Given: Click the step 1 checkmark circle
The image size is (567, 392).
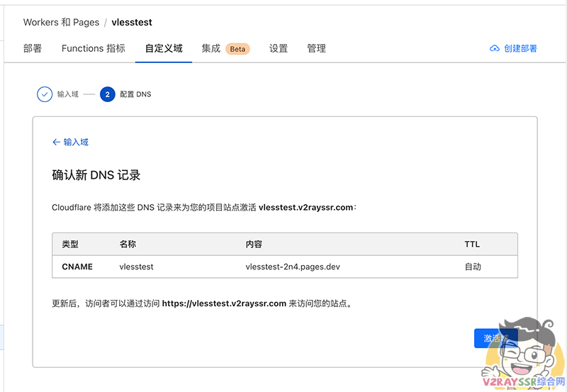Looking at the screenshot, I should point(45,94).
